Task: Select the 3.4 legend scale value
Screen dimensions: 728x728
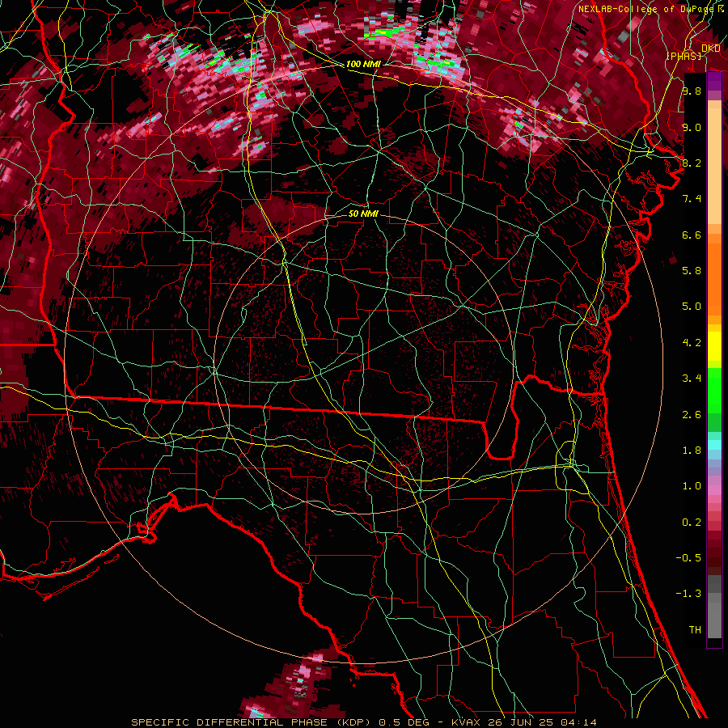Action: click(x=692, y=379)
